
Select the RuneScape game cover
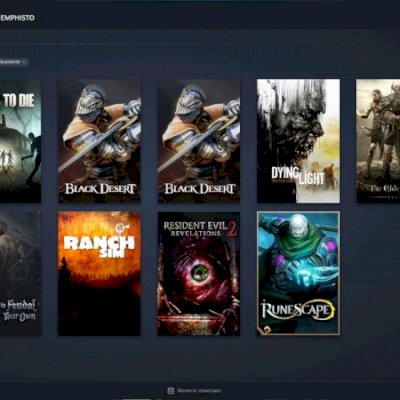click(298, 273)
